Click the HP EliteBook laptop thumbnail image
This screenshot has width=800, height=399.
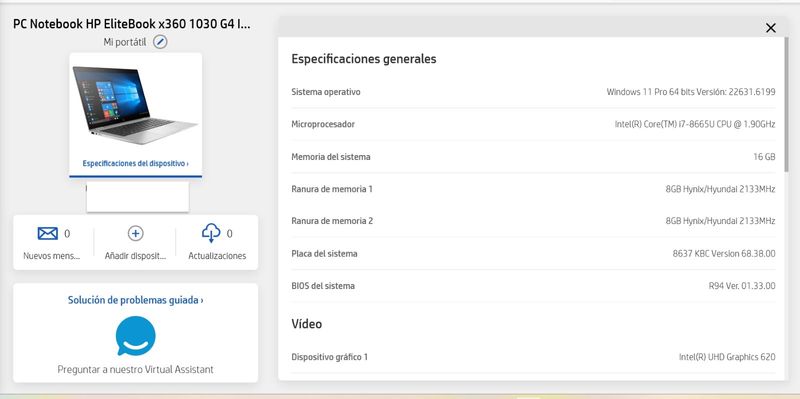point(135,105)
